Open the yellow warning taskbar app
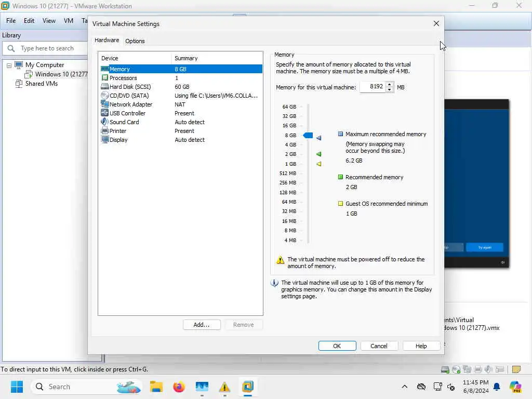The image size is (532, 399). coord(224,387)
